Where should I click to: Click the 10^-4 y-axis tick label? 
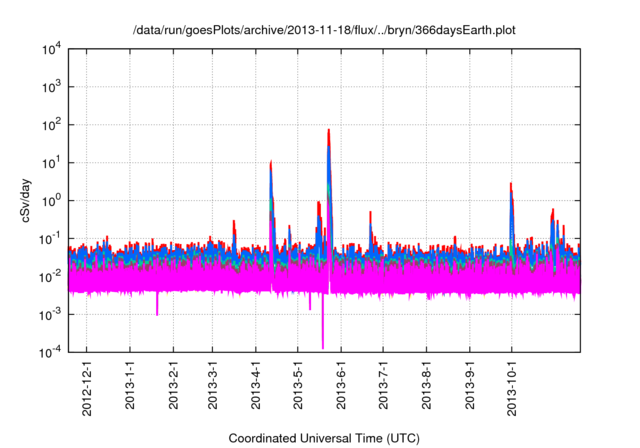52,352
